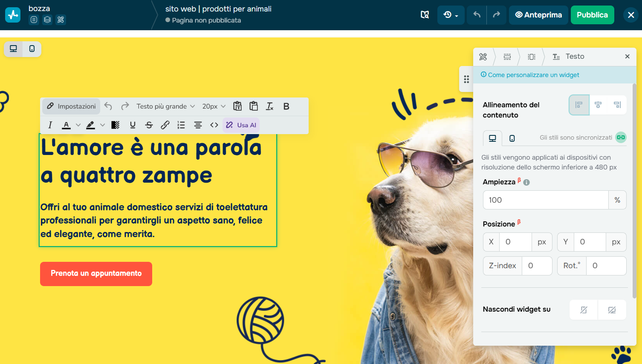Apply a numbered list to the text

click(181, 125)
